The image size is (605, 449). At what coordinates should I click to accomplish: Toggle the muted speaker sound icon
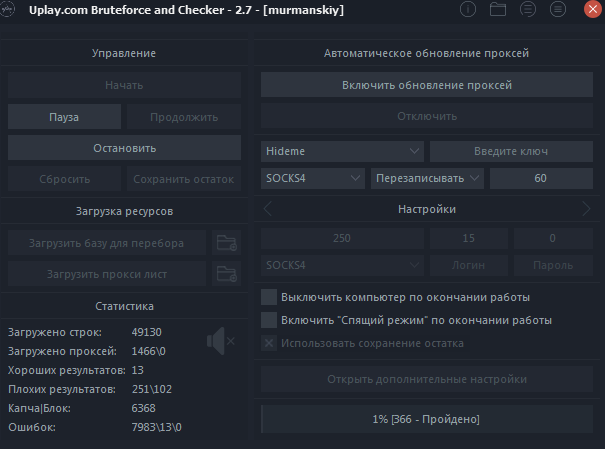click(x=221, y=341)
